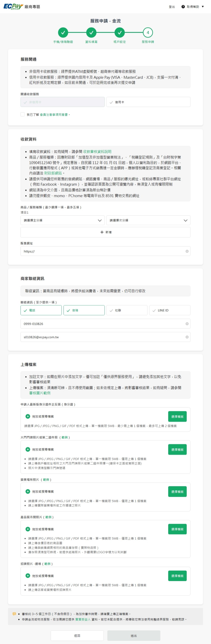
Task: Click 選擇檔案 for 營業場所照片
Action: tap(177, 492)
